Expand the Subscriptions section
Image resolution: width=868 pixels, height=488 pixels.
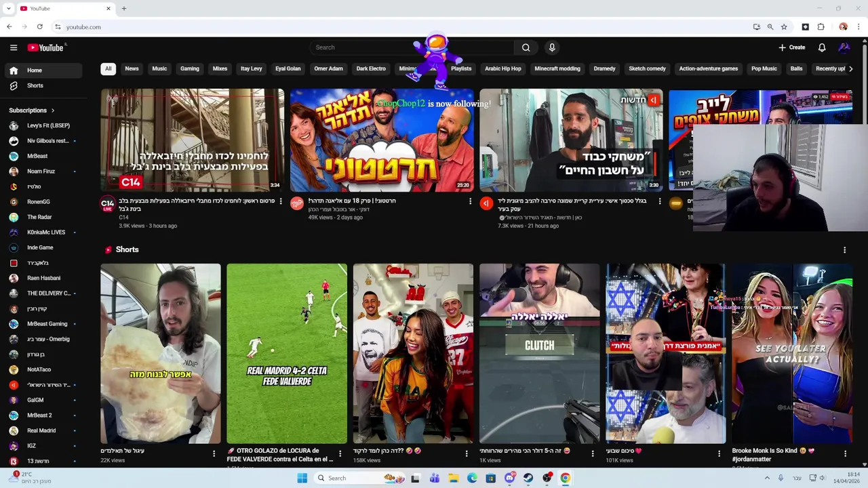32,110
